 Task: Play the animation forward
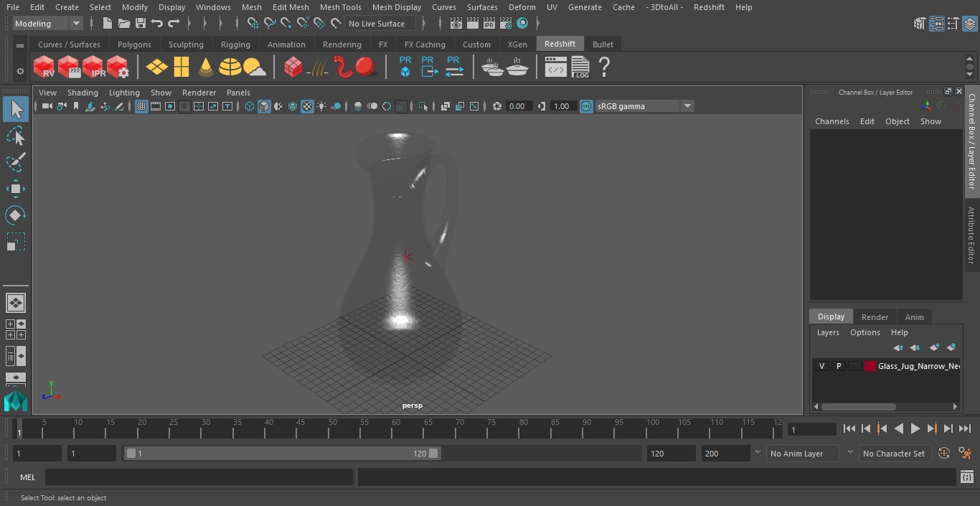[915, 428]
